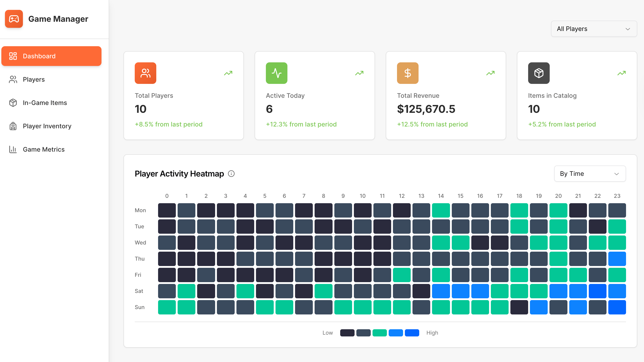644x362 pixels.
Task: Click the brightest blue High legend swatch
Action: tap(412, 333)
